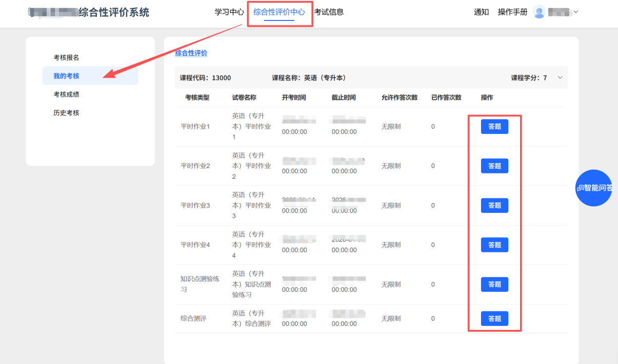Expand the user account dropdown arrow
Viewport: 618px width, 364px height.
pyautogui.click(x=576, y=12)
